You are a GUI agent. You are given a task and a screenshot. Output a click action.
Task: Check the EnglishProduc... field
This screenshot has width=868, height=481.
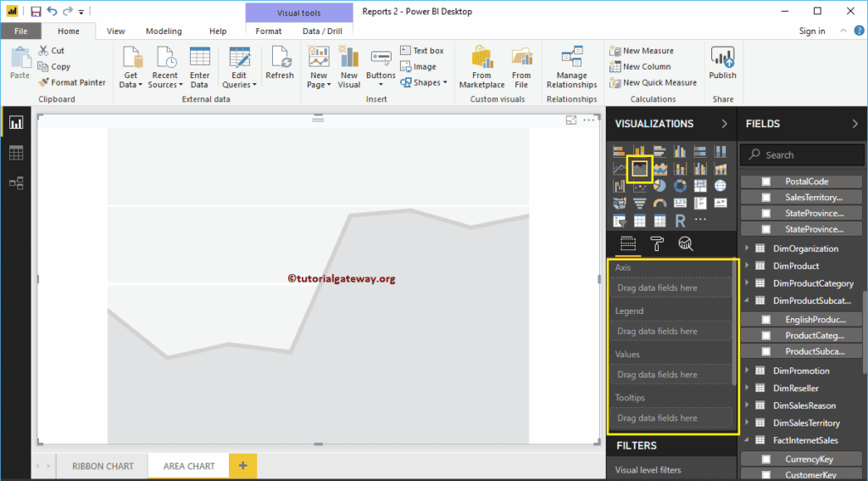766,319
